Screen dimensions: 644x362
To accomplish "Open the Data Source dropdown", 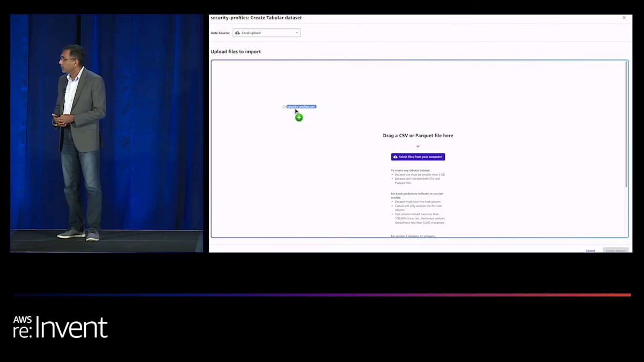I will tap(267, 33).
